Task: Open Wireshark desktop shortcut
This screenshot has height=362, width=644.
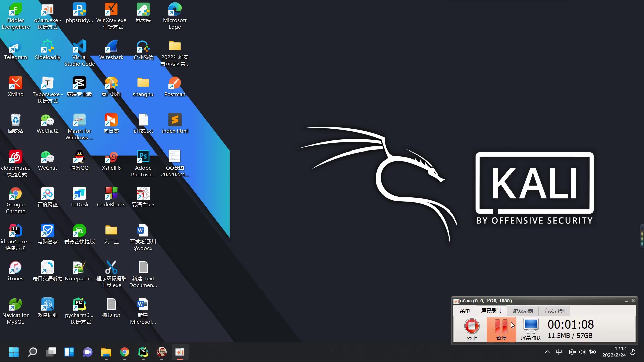Action: click(111, 50)
